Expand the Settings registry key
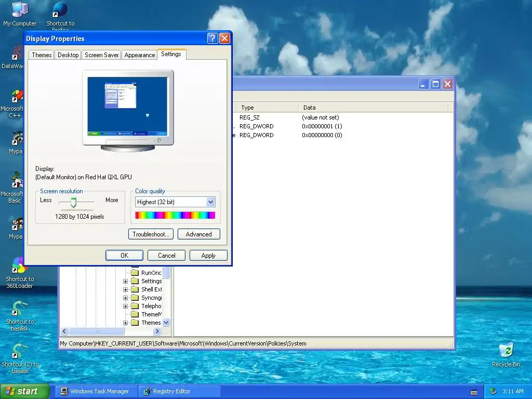The width and height of the screenshot is (532, 399). 126,281
